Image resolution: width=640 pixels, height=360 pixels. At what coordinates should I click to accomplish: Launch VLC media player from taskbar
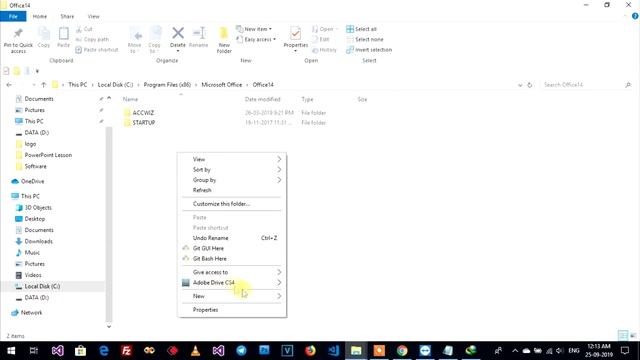[x=196, y=351]
